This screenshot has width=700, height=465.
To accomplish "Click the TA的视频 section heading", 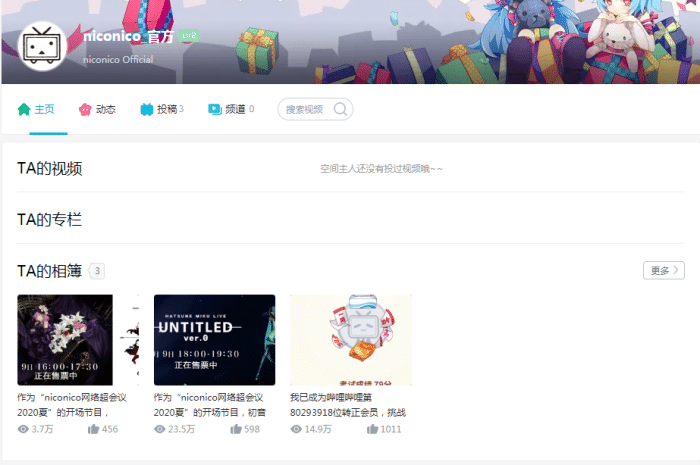I will [x=50, y=169].
